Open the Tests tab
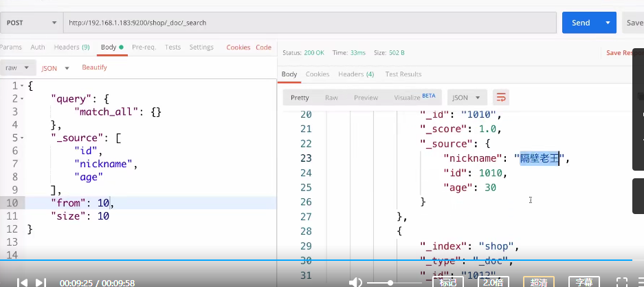644x287 pixels. (x=173, y=47)
